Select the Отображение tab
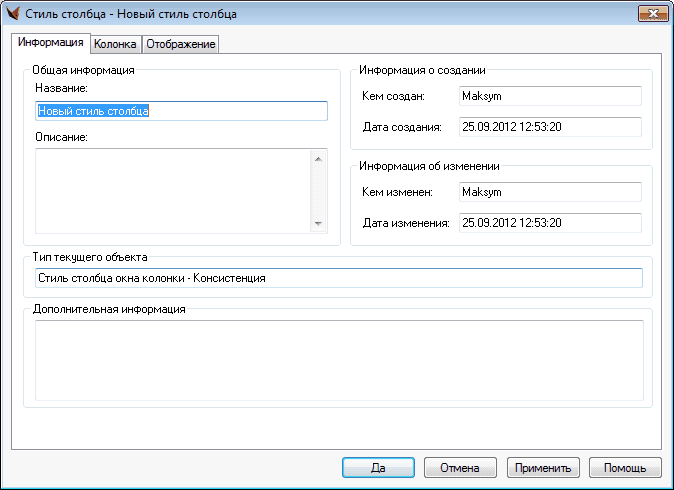674x490 pixels. pyautogui.click(x=181, y=44)
